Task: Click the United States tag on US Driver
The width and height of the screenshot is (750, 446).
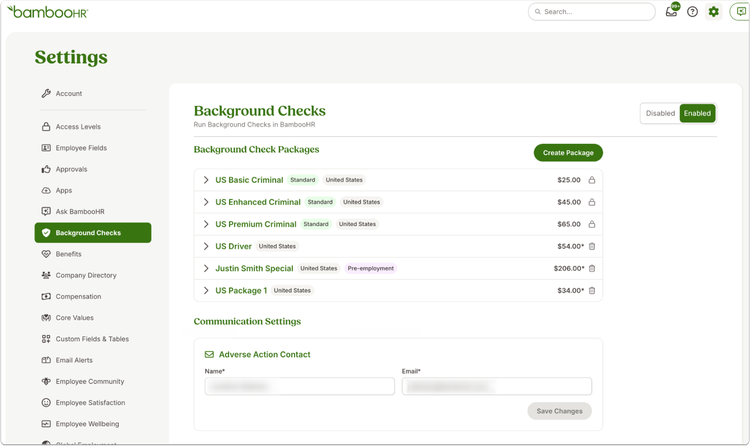Action: [277, 246]
